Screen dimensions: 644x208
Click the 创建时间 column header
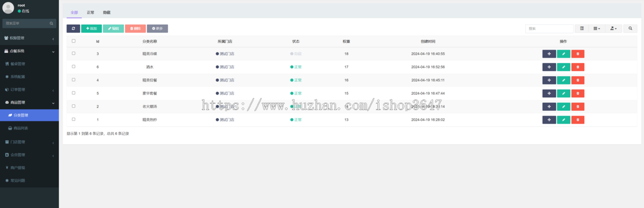pyautogui.click(x=428, y=41)
